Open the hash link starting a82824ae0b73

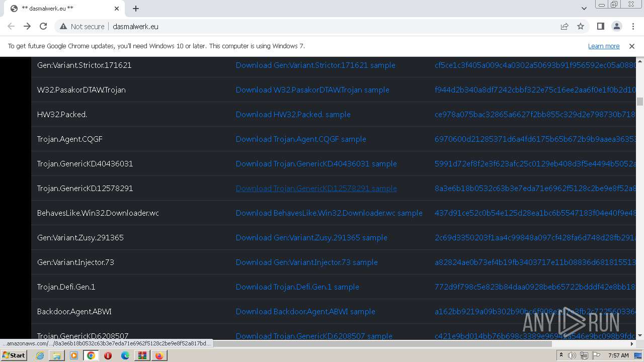[x=535, y=262]
